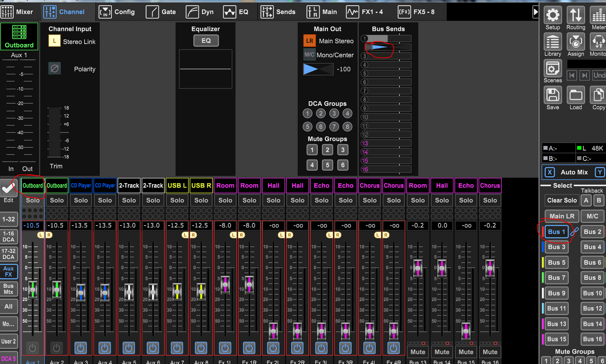Show the 17-32 DCA layer
This screenshot has width=606, height=364.
pos(9,254)
